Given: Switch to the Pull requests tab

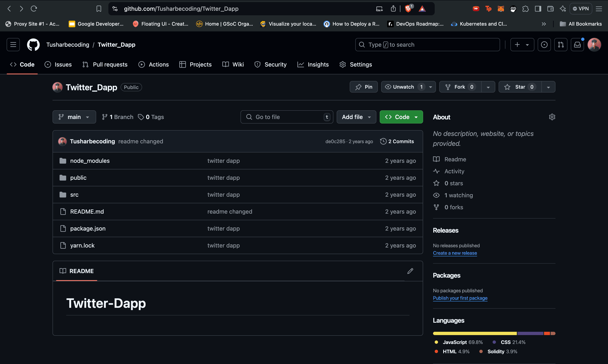Looking at the screenshot, I should click(105, 64).
